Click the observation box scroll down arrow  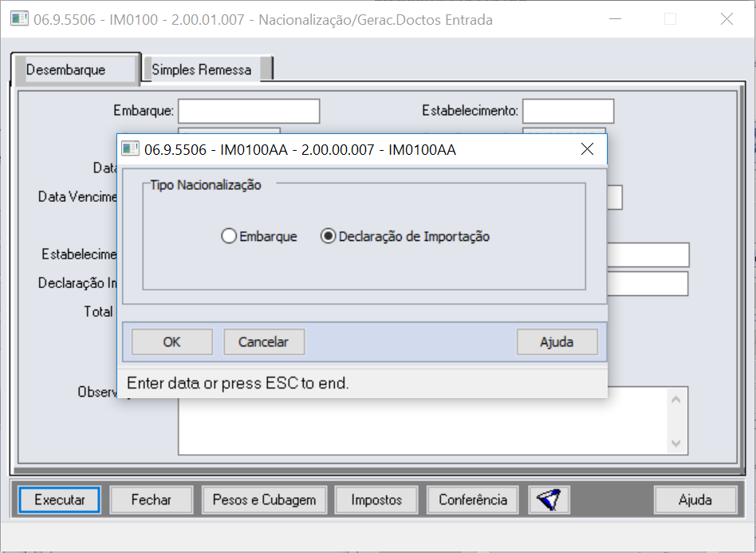pos(676,443)
